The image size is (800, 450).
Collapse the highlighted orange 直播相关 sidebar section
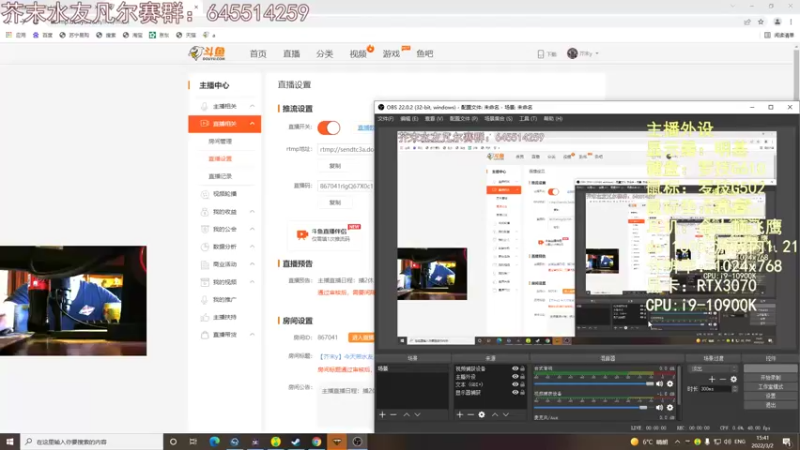pos(252,123)
